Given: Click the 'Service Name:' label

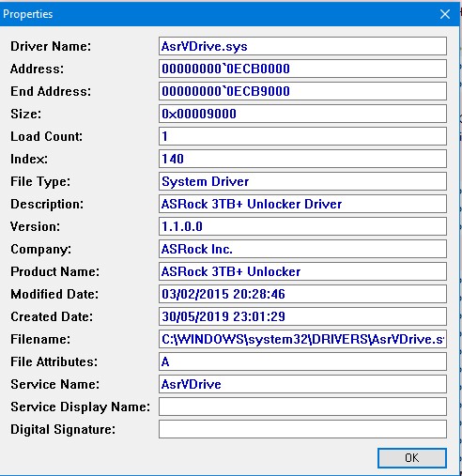Looking at the screenshot, I should pos(54,384).
